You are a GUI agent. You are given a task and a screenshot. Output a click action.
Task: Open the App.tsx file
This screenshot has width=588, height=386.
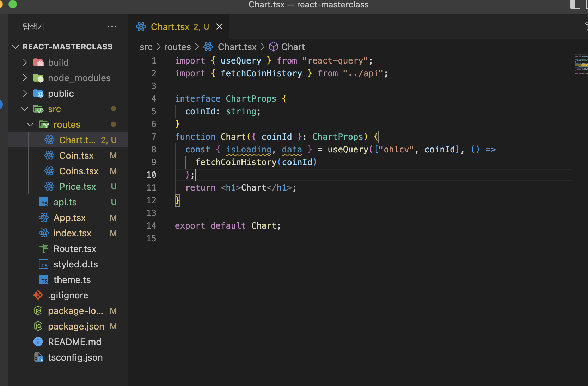click(69, 218)
